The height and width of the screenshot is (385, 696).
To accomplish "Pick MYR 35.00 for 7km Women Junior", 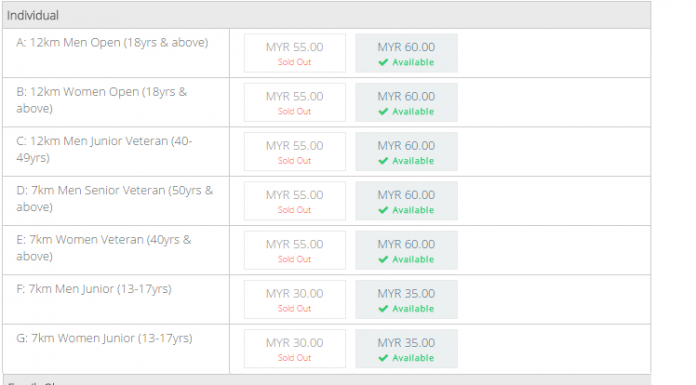I will 406,349.
